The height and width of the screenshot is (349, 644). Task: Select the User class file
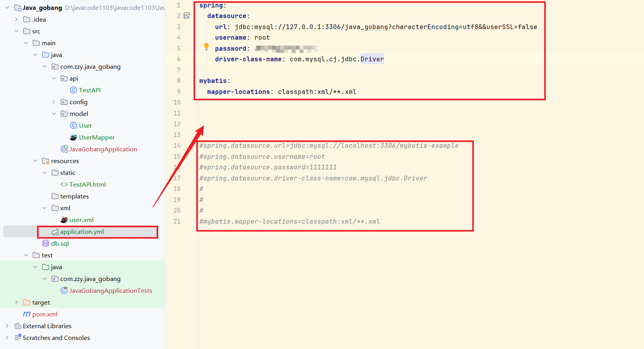[x=85, y=125]
